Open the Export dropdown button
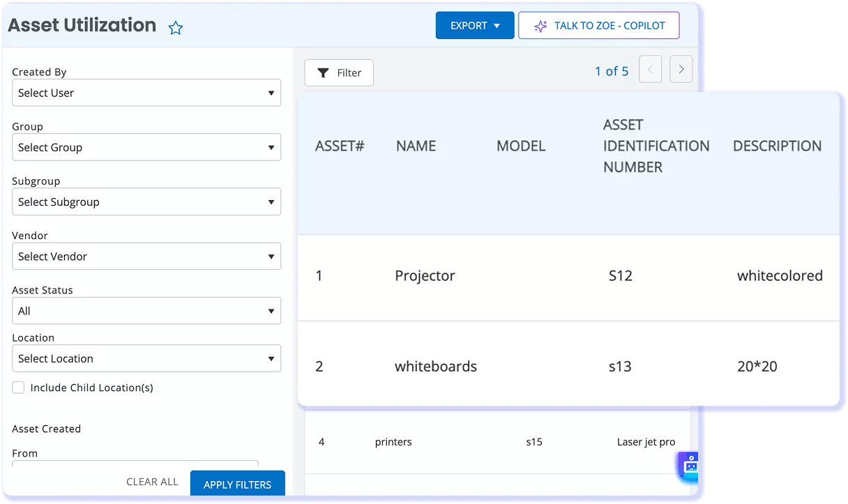 tap(475, 26)
